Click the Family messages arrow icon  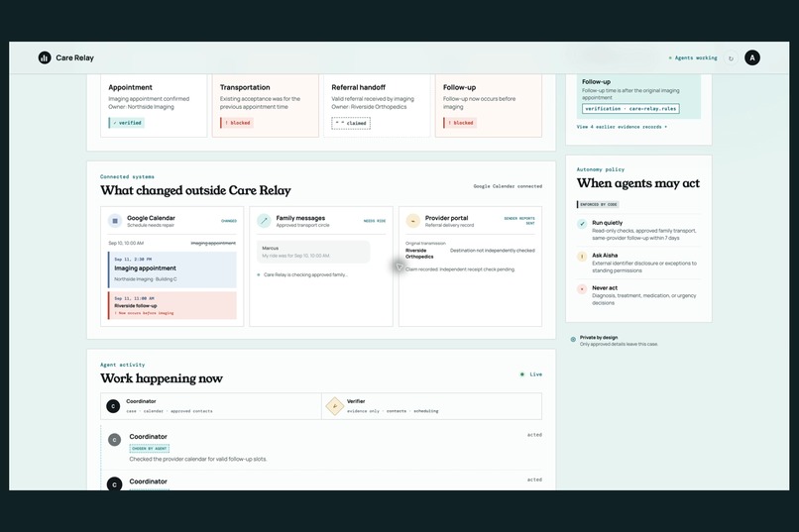click(x=264, y=221)
